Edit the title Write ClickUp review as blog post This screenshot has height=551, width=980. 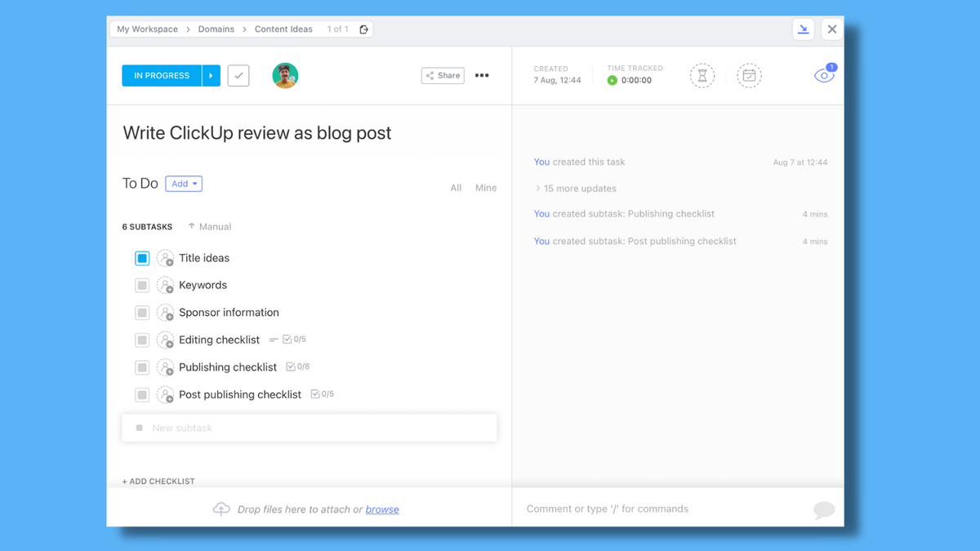pos(257,133)
